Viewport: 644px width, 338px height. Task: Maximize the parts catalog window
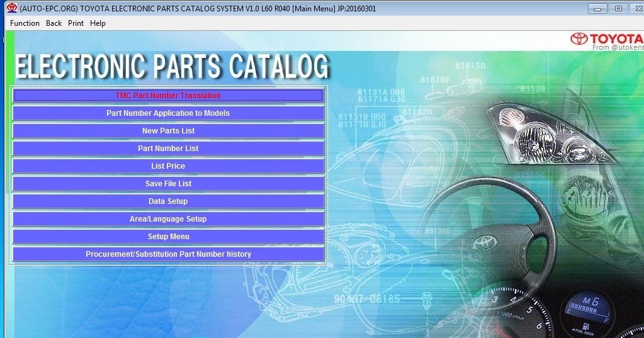[618, 9]
